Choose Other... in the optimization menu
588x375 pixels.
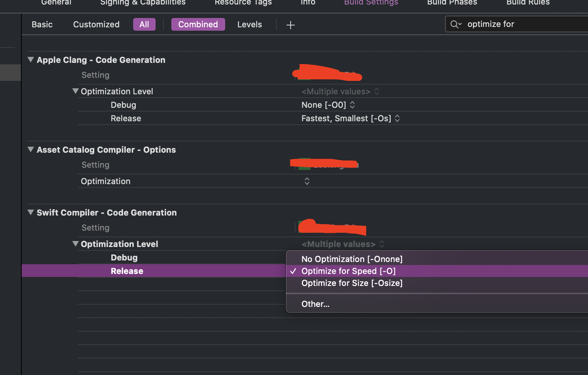pos(315,304)
